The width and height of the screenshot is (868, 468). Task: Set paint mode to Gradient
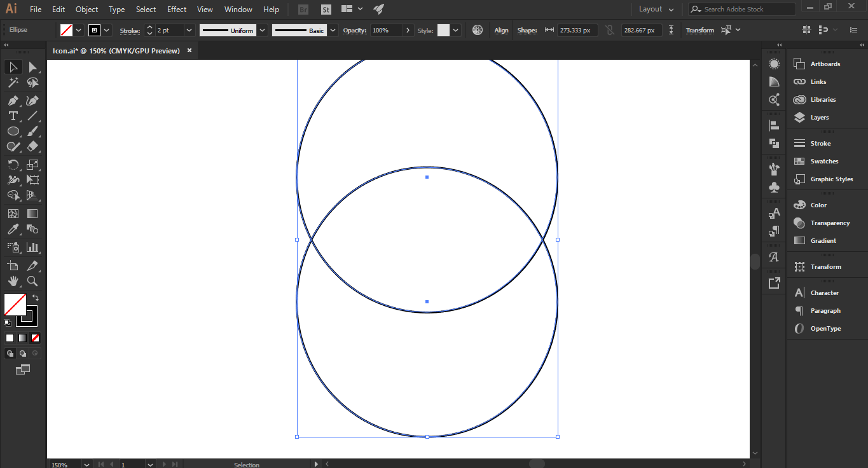(x=22, y=338)
